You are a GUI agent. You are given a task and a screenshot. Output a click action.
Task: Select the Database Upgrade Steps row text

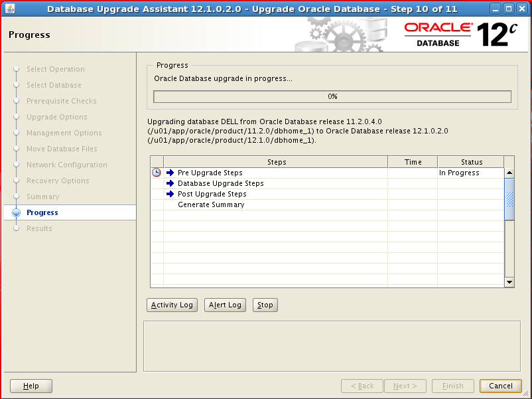point(220,183)
